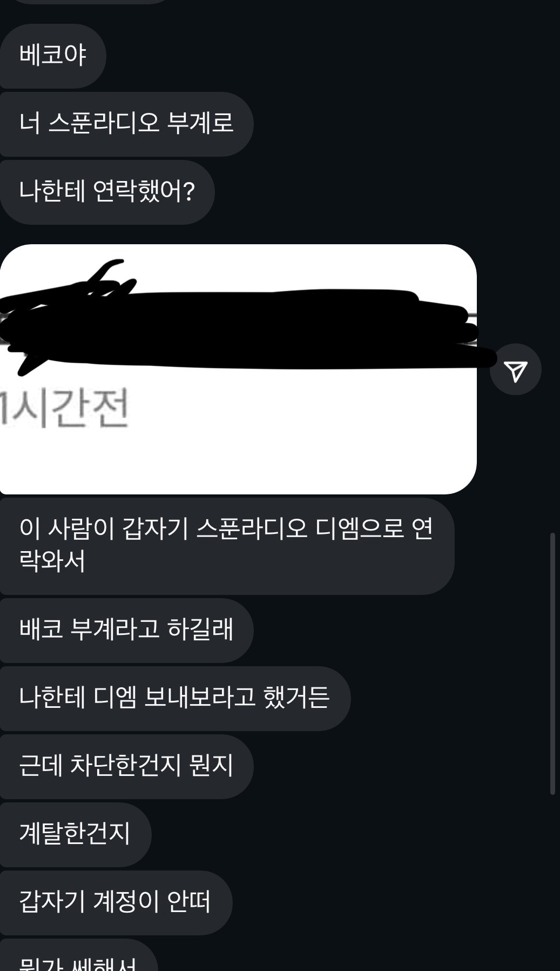Screen dimensions: 560x971
Task: Select the '너 스푼라디오 부계로' message
Action: [x=126, y=124]
